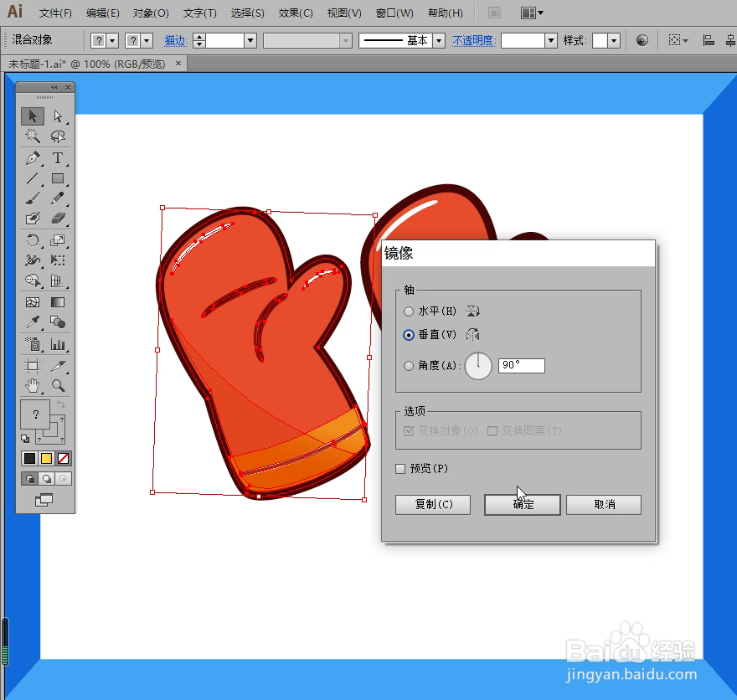Screen dimensions: 737x700
Task: Click the 未标题-1.ai document tab
Action: [94, 64]
